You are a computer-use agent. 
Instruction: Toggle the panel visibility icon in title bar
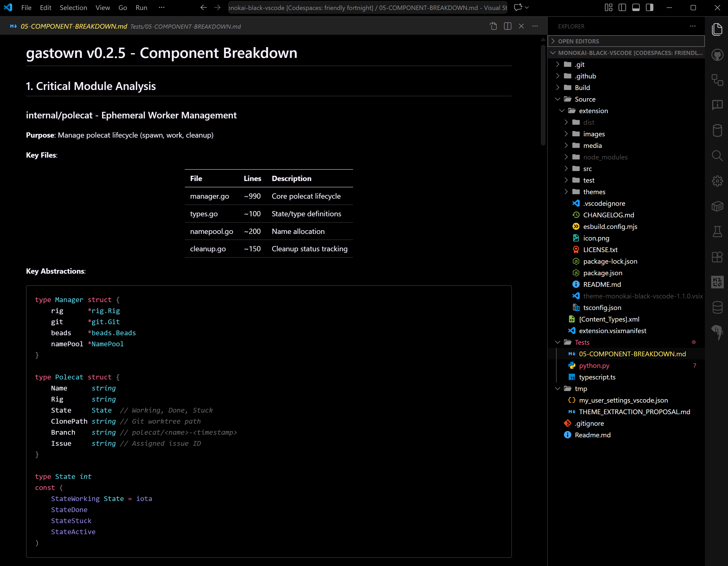click(x=636, y=7)
